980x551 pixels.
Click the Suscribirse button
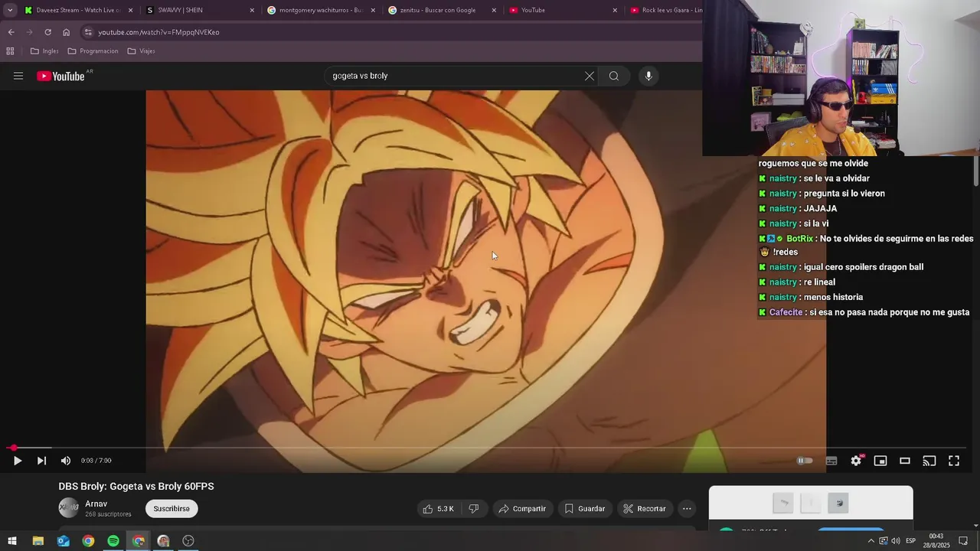(171, 508)
